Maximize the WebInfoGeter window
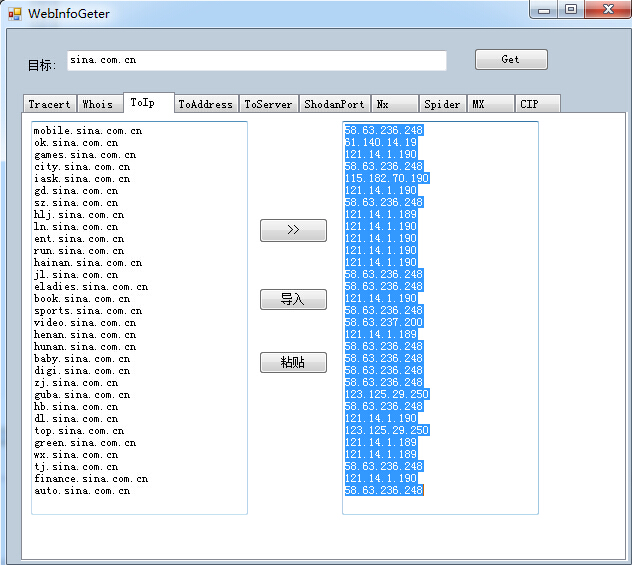The height and width of the screenshot is (565, 632). (571, 10)
